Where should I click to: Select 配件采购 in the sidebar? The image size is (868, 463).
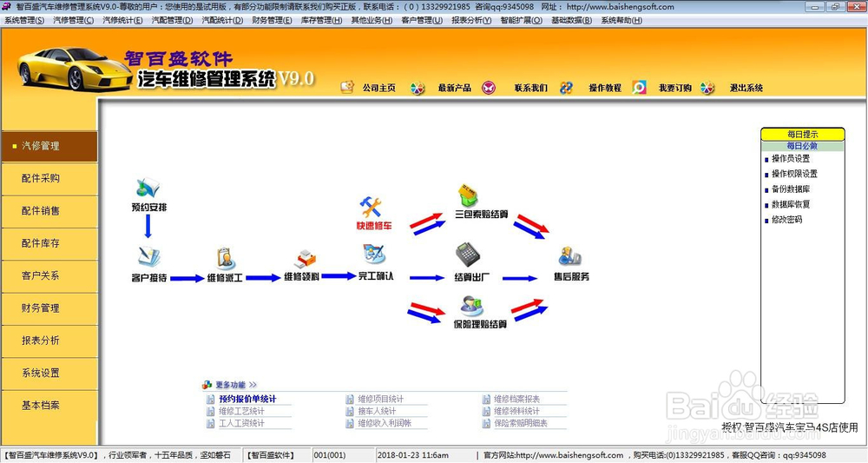click(x=49, y=178)
